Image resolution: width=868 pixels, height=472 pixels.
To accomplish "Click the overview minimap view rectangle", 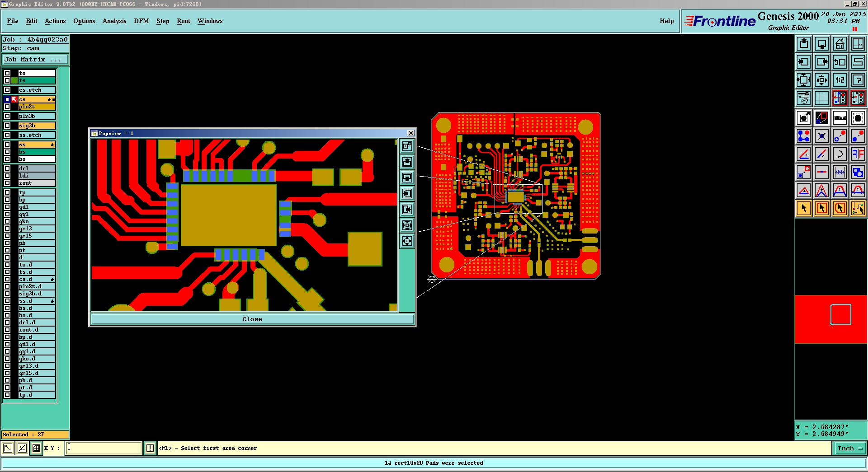I will click(x=841, y=314).
